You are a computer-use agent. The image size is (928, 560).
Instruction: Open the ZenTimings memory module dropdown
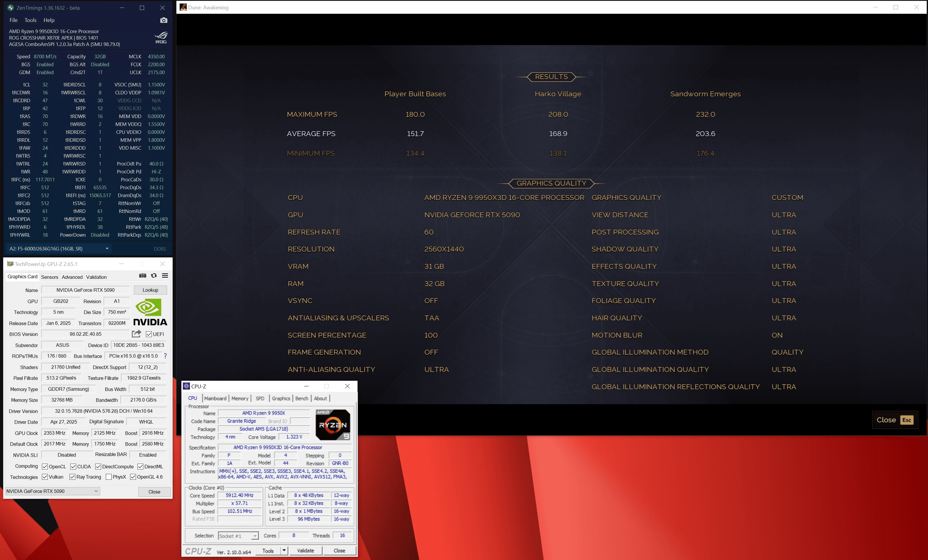click(59, 248)
